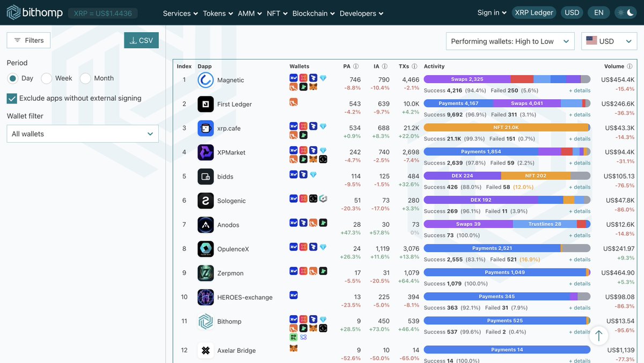Click the TXs column info icon
644x363 pixels.
(x=414, y=66)
